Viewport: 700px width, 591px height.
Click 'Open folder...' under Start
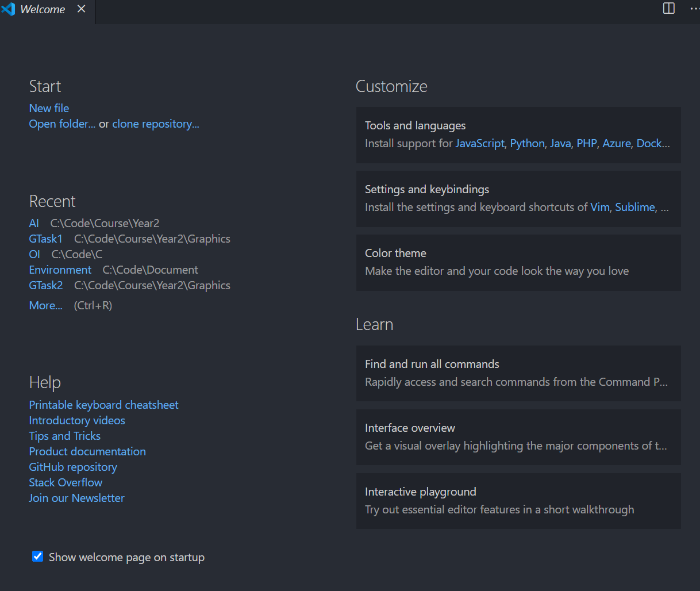(x=61, y=124)
